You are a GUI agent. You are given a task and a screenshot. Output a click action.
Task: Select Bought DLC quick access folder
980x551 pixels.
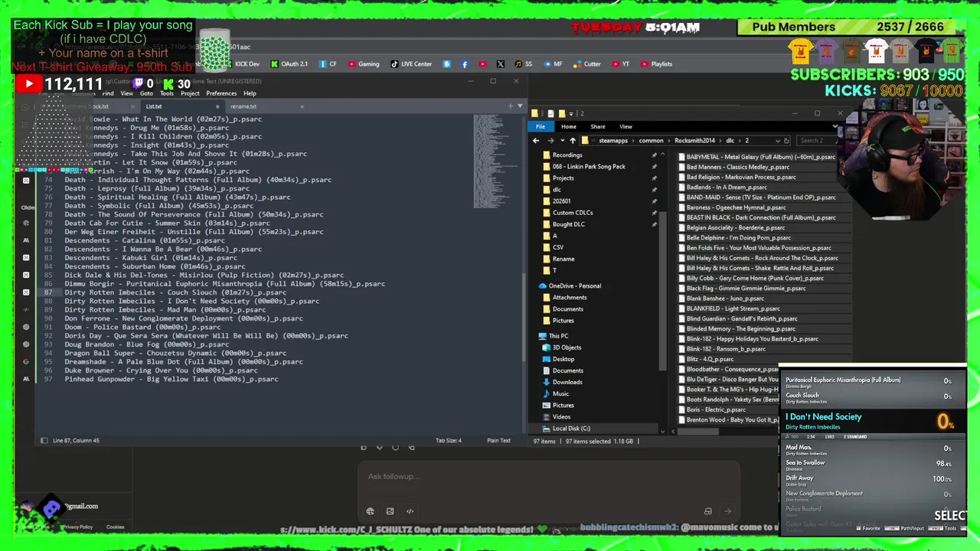click(x=568, y=224)
